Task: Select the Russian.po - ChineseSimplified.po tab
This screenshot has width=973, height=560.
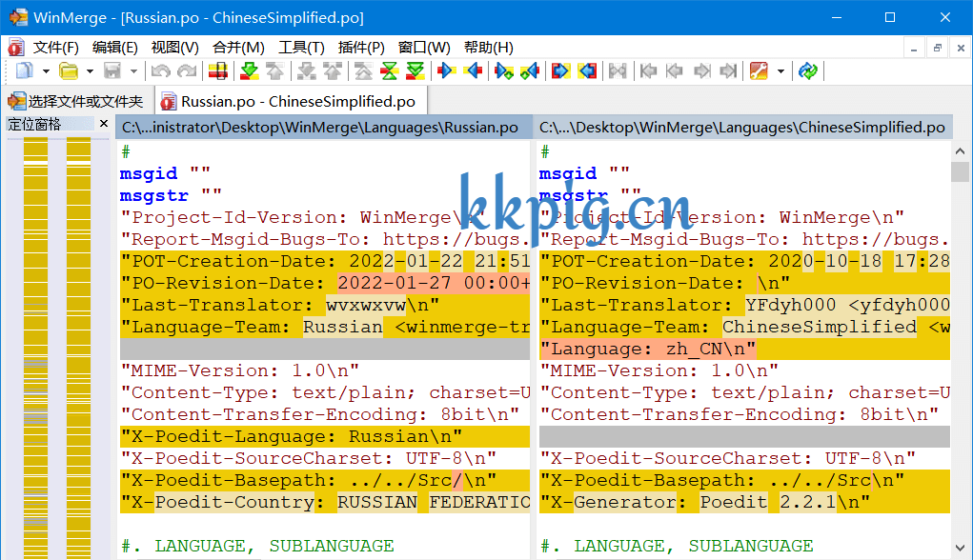Action: click(x=290, y=101)
